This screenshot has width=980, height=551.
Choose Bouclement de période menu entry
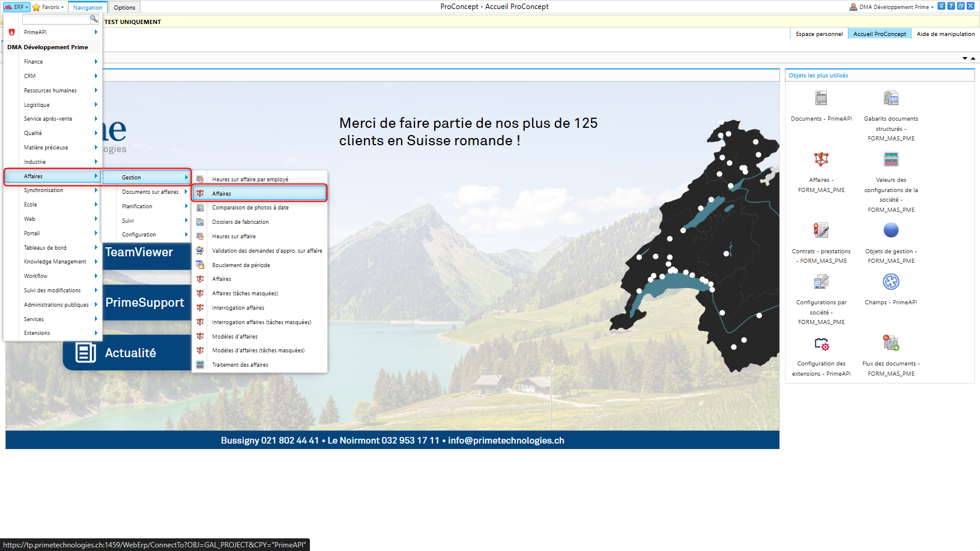(x=241, y=265)
